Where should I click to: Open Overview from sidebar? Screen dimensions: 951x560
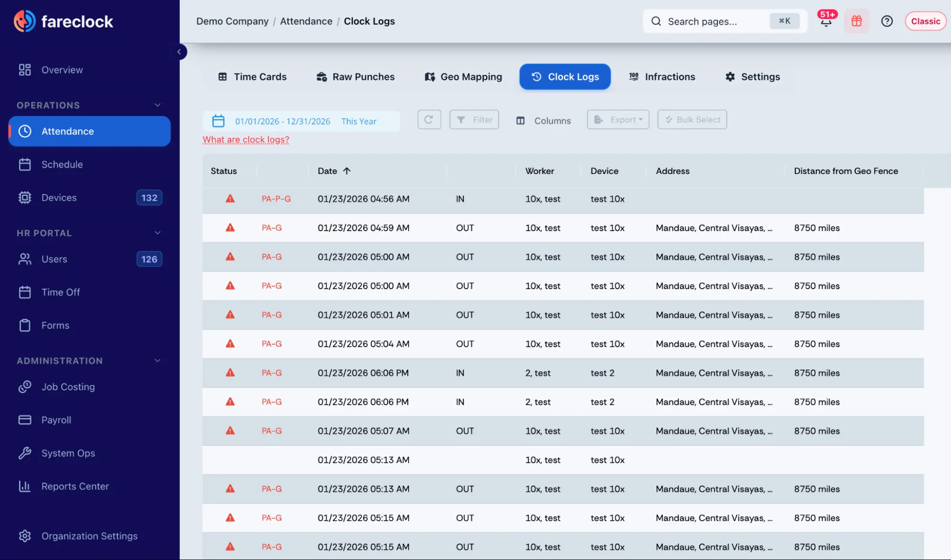coord(89,70)
